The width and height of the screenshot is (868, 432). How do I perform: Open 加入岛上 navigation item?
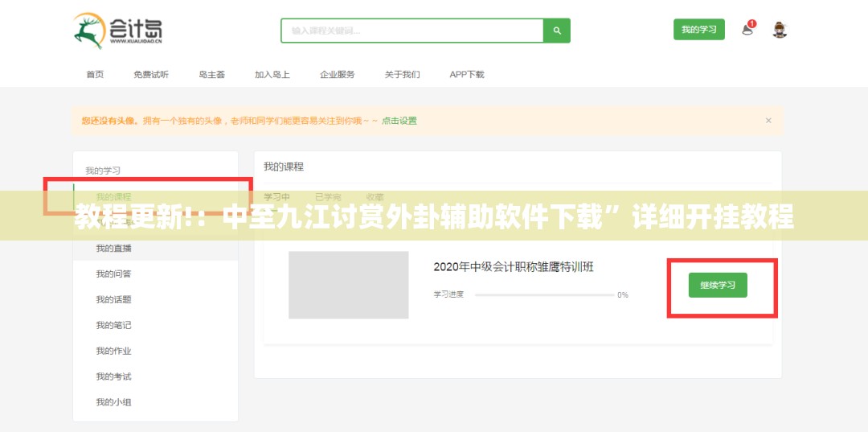click(272, 74)
